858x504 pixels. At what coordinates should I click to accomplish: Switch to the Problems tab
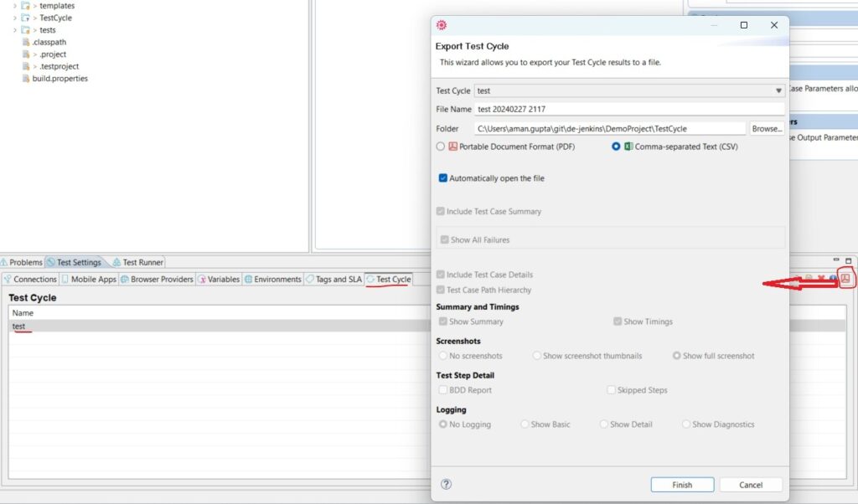pyautogui.click(x=21, y=262)
